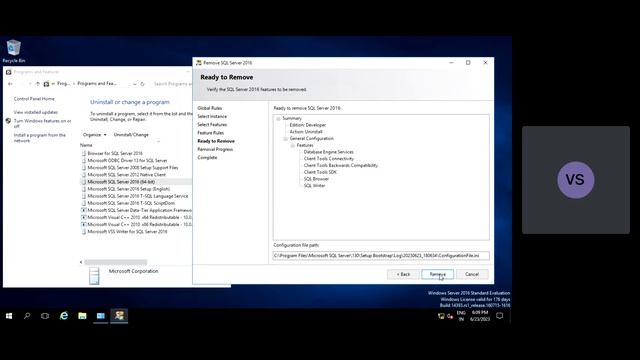
Task: Select Action: Uninstall tree item
Action: point(306,132)
